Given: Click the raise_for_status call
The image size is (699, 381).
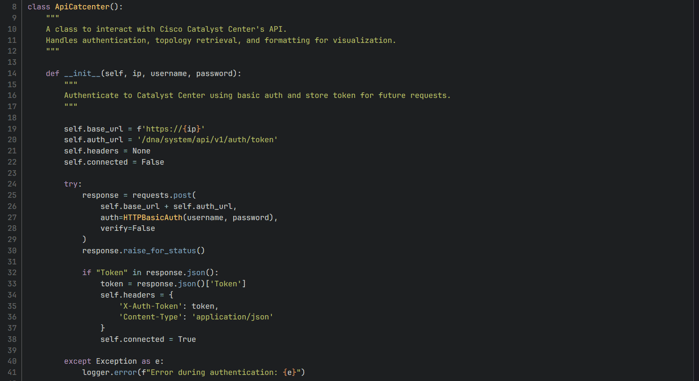Looking at the screenshot, I should click(x=160, y=251).
